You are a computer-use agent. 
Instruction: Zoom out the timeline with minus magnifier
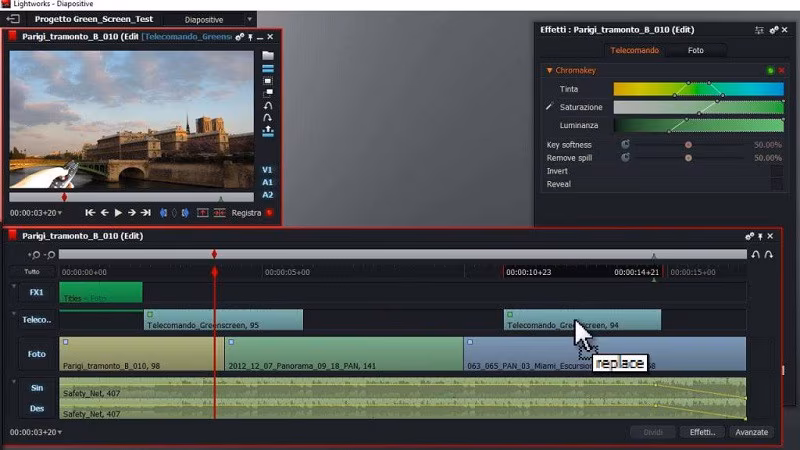click(49, 255)
